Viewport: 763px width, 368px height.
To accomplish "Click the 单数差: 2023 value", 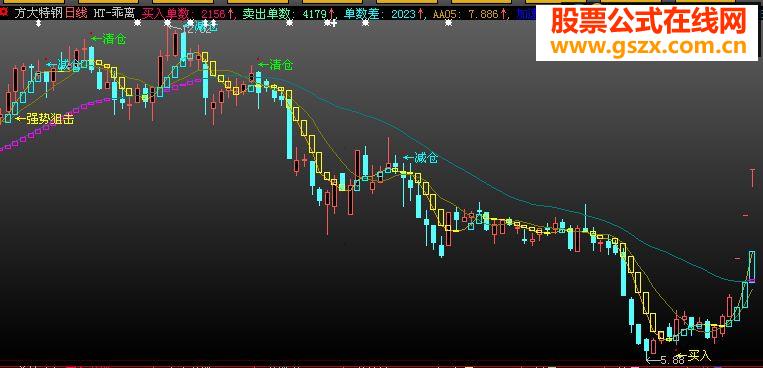I will coord(384,14).
